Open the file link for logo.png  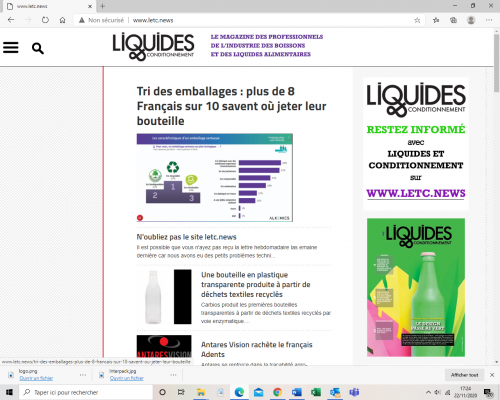pyautogui.click(x=36, y=378)
